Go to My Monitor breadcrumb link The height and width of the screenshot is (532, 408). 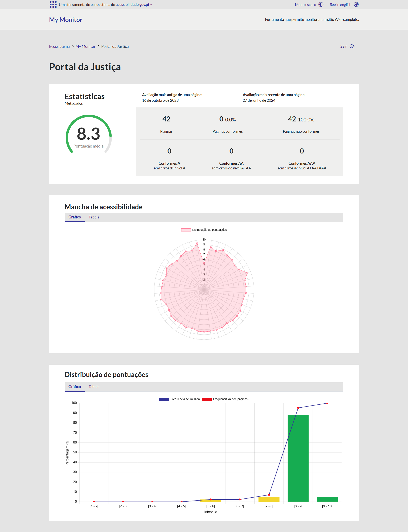coord(85,46)
